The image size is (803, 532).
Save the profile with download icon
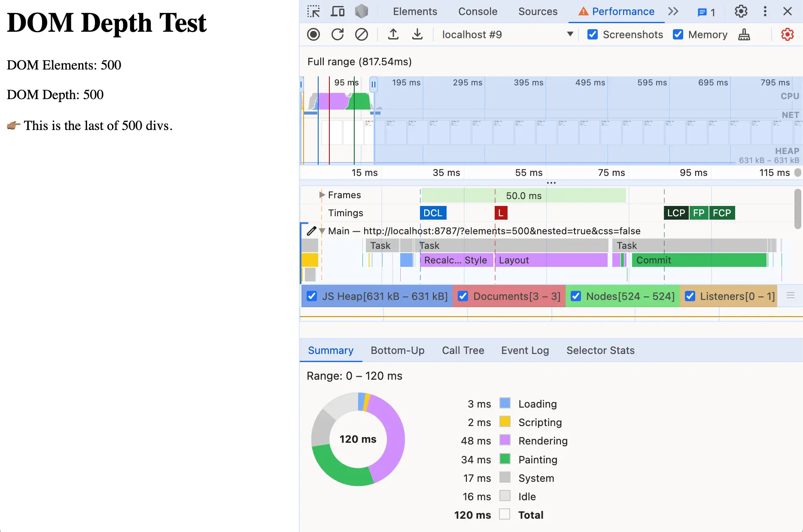417,34
